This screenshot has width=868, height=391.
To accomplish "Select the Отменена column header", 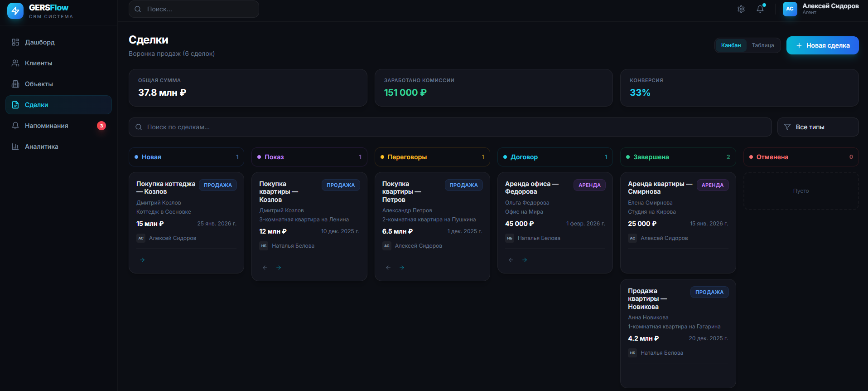I will pos(800,157).
